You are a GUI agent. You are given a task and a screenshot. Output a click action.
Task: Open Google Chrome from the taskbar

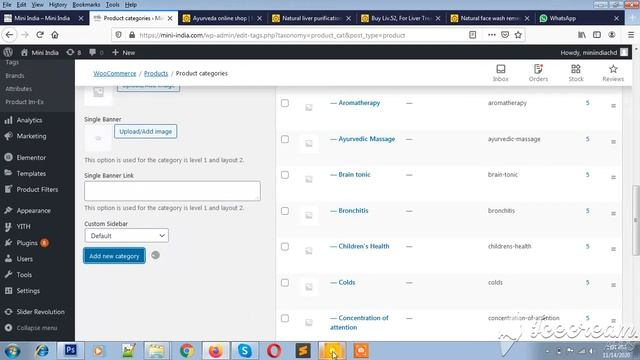pyautogui.click(x=187, y=351)
